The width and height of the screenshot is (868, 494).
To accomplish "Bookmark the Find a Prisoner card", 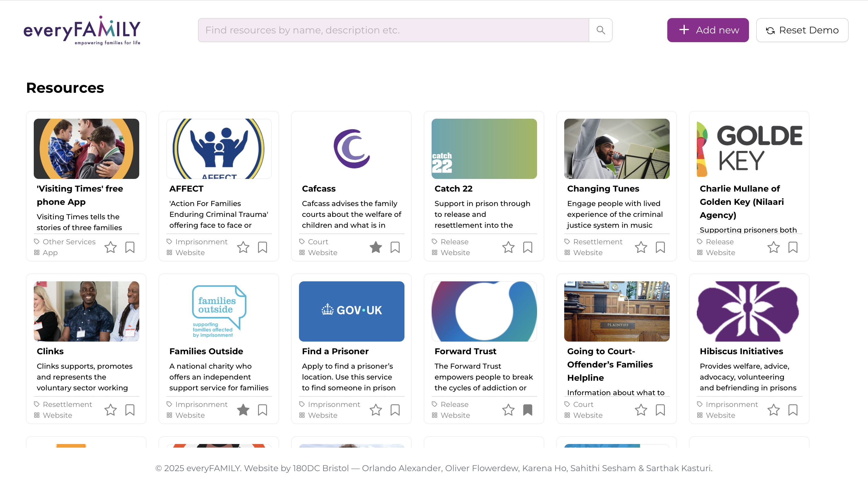I will coord(395,410).
